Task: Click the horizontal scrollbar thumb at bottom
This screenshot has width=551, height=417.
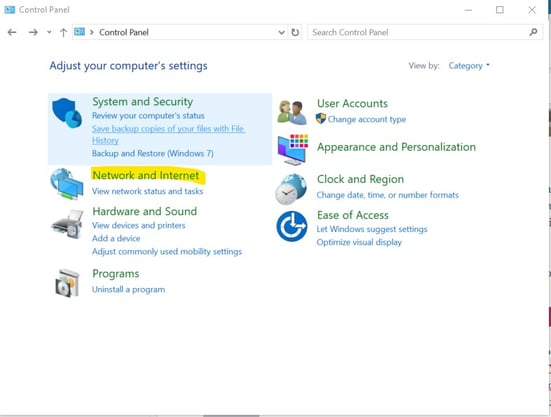Action: click(x=231, y=416)
